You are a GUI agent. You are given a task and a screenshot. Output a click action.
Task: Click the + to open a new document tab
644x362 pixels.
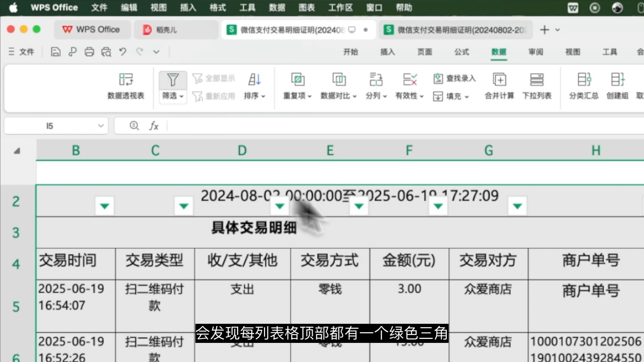(544, 30)
